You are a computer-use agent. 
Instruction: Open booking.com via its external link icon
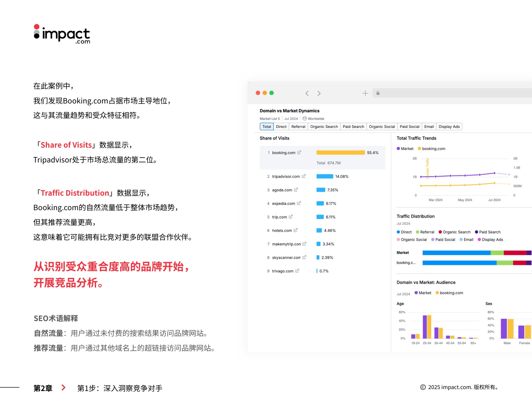pyautogui.click(x=300, y=152)
